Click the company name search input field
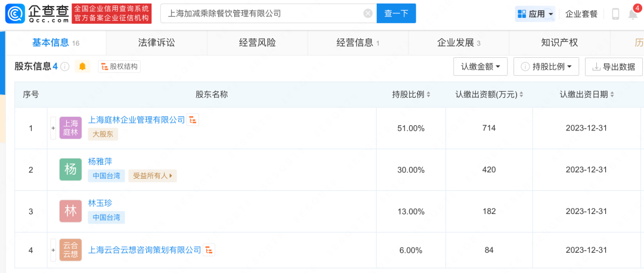 point(262,13)
